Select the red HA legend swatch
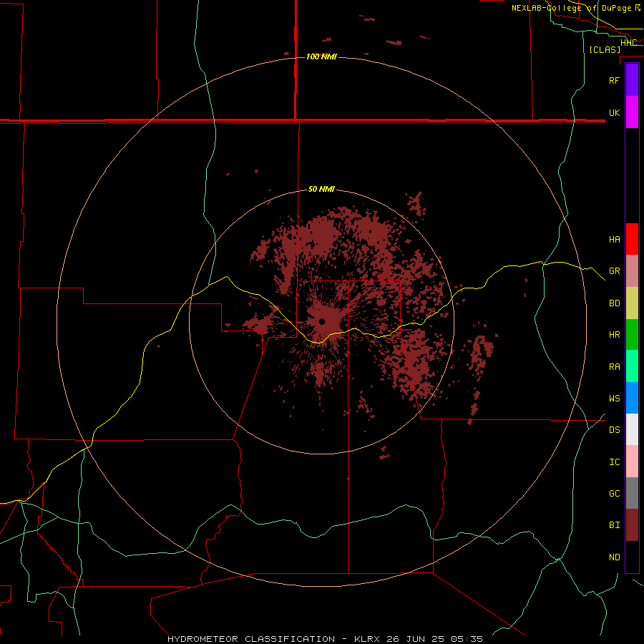Viewport: 644px width, 644px height. pos(632,239)
